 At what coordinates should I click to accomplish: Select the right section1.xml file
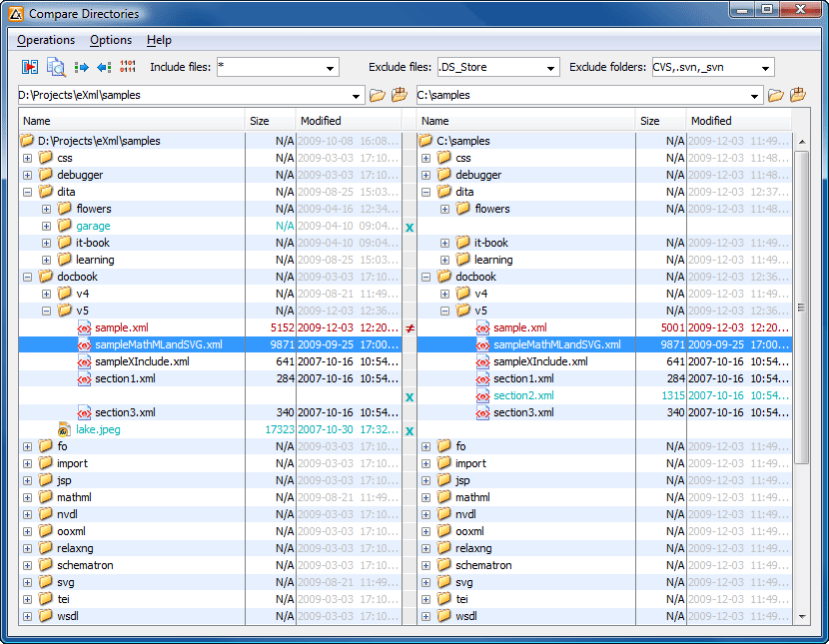[523, 378]
